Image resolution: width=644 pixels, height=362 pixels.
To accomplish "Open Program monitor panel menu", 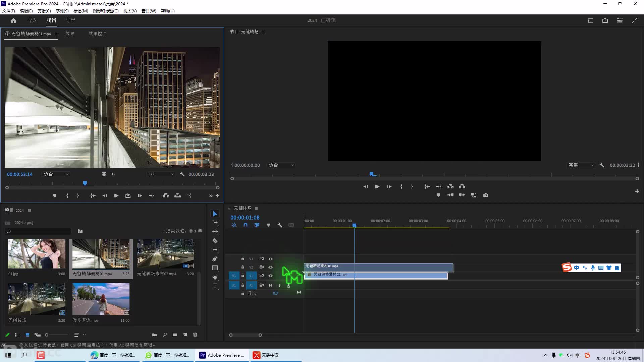I will click(263, 32).
